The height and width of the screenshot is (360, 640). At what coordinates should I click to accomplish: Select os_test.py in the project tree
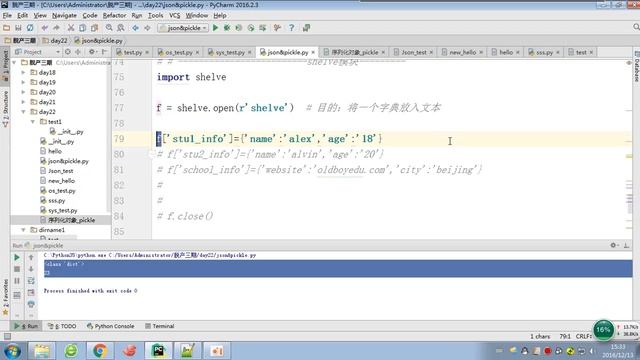58,191
